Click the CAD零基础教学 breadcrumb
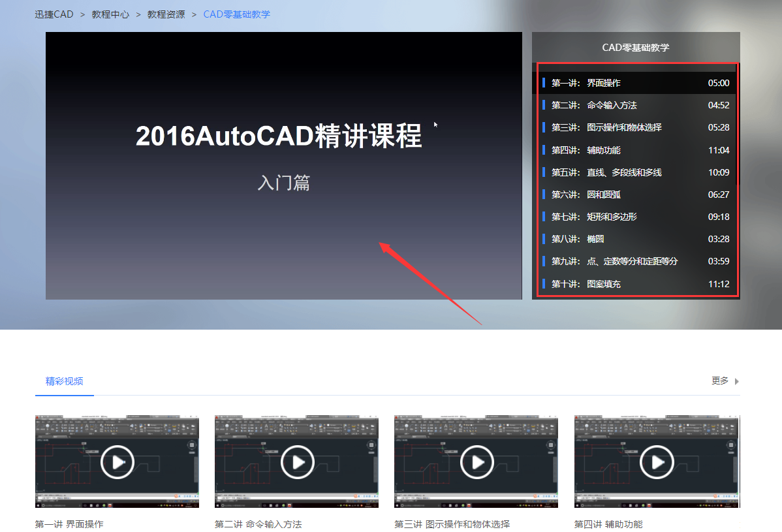Viewport: 782px width, 532px height. pyautogui.click(x=236, y=14)
